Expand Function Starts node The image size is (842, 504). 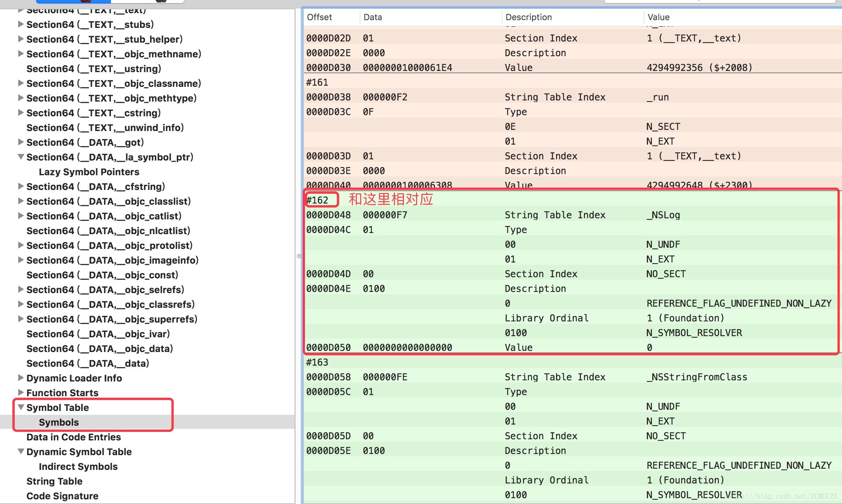click(21, 392)
